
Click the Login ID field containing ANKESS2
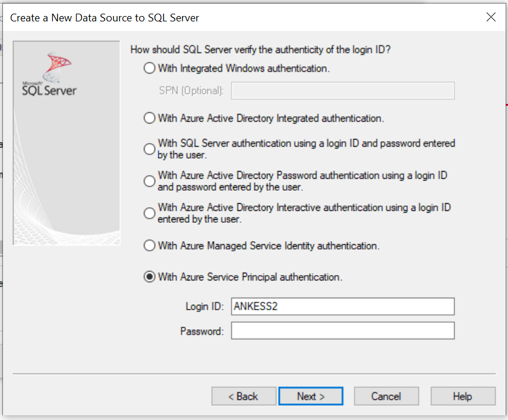pyautogui.click(x=342, y=307)
